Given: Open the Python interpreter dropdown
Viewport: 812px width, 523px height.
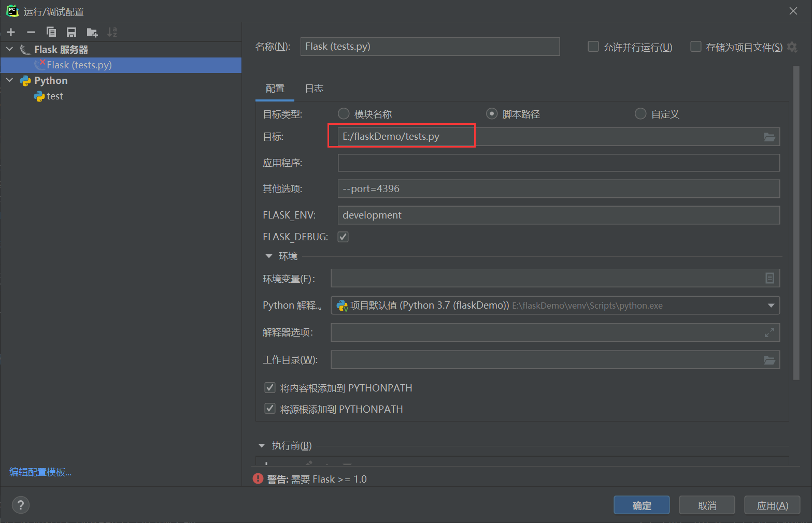Looking at the screenshot, I should point(771,305).
